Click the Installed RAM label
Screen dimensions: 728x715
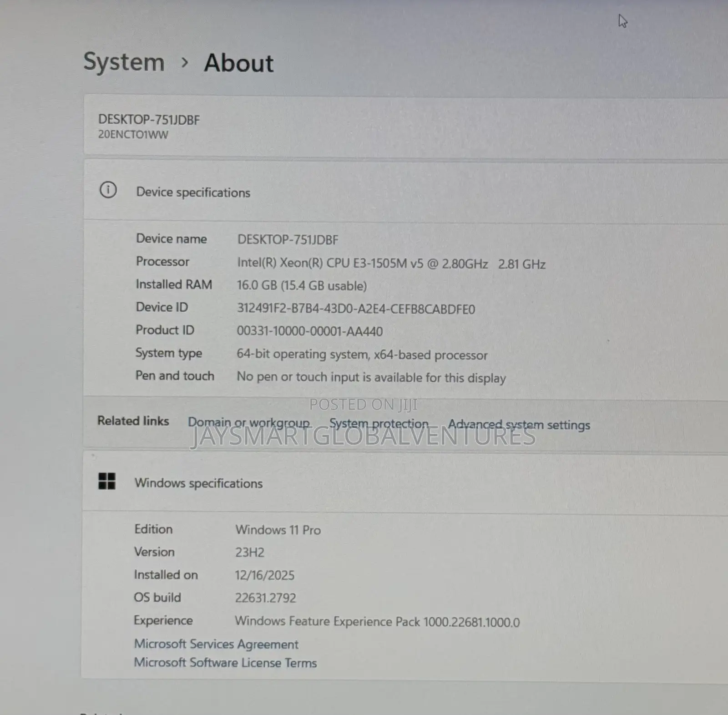coord(174,284)
